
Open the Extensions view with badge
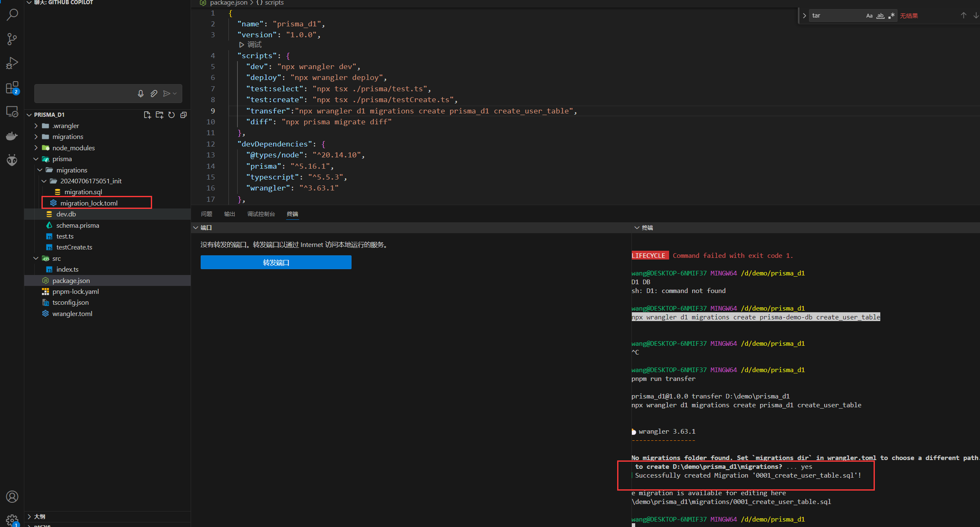[x=12, y=88]
